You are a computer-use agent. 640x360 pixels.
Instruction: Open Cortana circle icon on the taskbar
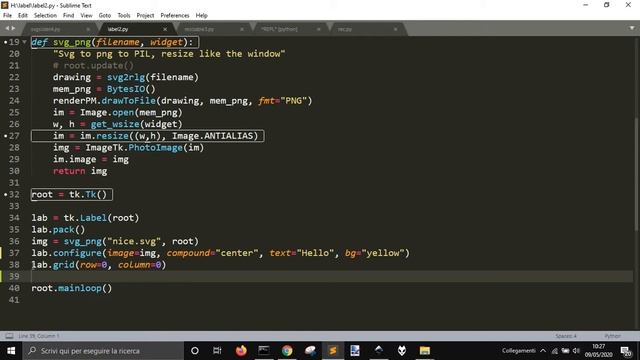coord(195,351)
